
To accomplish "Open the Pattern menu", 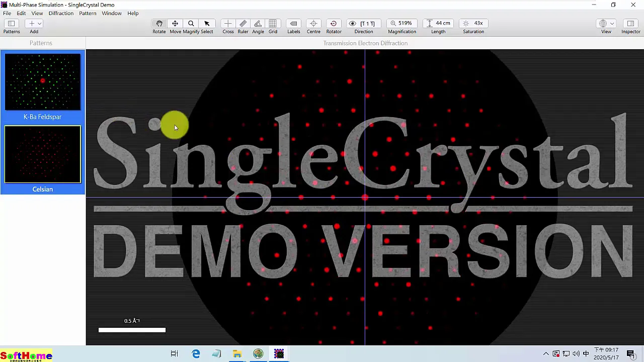I will pos(88,13).
